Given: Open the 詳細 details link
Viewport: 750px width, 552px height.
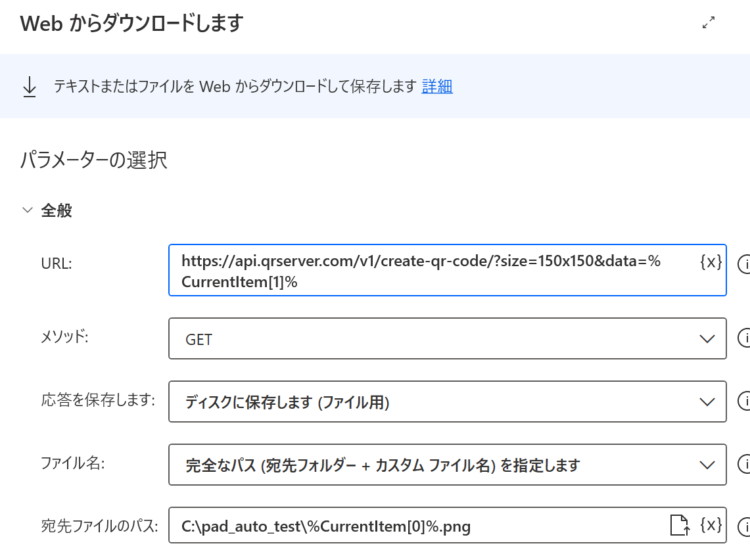Looking at the screenshot, I should [x=437, y=86].
